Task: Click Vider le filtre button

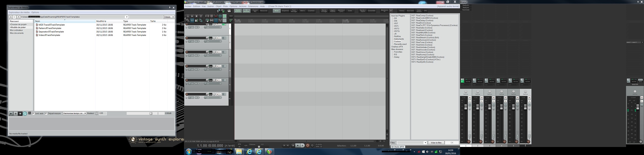Action: [436, 143]
